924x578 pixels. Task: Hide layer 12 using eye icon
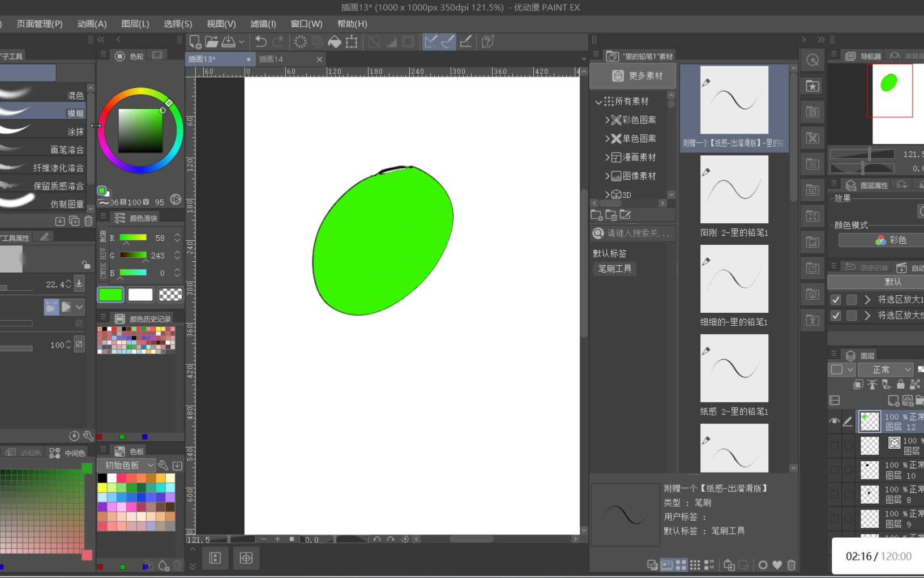(x=834, y=421)
